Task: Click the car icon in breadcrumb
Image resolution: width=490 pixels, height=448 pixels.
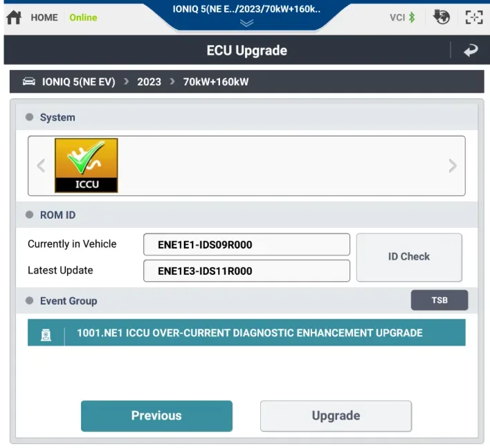Action: (29, 82)
